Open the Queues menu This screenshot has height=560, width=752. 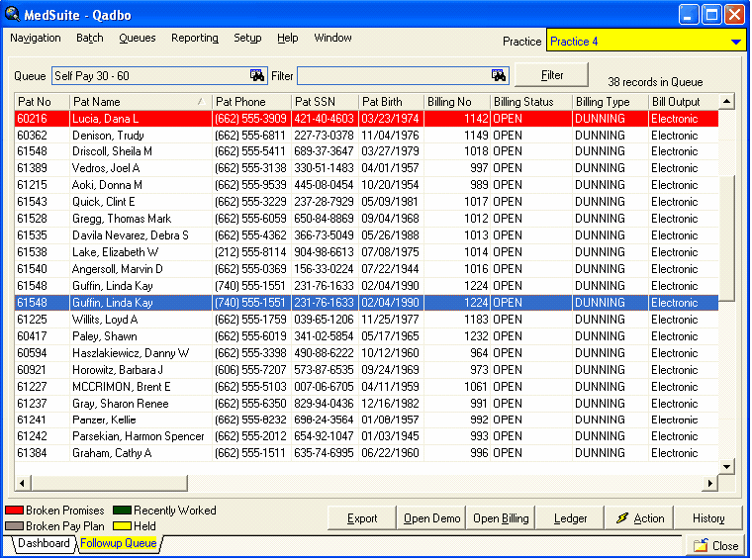coord(138,38)
